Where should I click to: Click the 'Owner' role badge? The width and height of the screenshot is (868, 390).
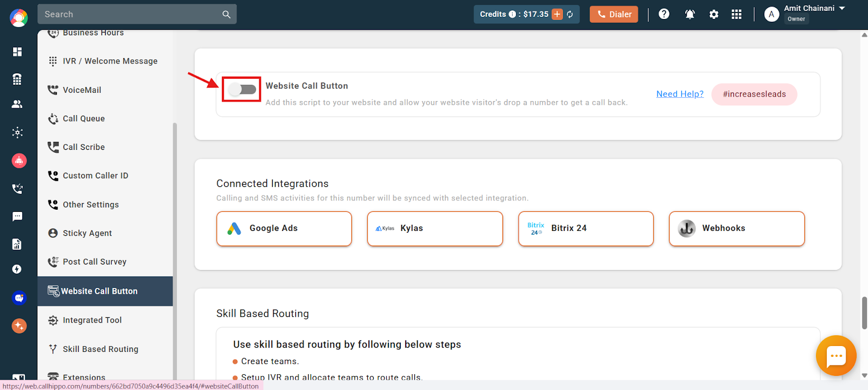(796, 19)
